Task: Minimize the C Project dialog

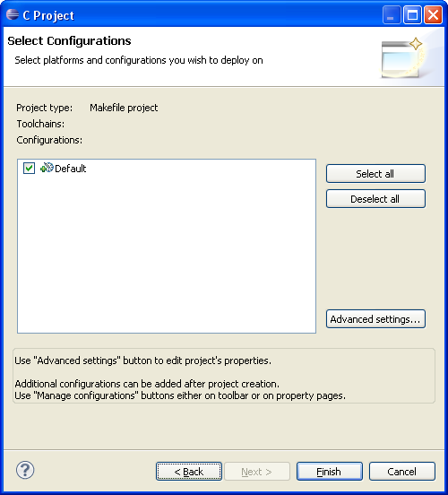Action: pos(392,14)
